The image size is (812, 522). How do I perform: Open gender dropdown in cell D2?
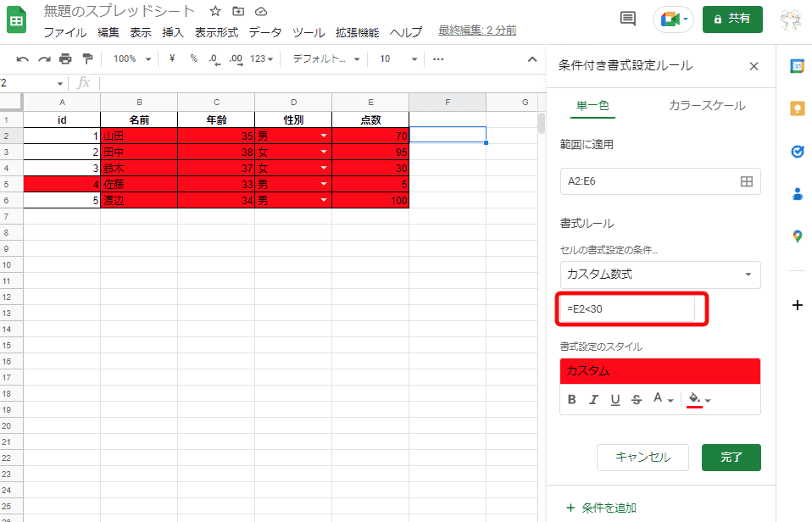point(323,136)
